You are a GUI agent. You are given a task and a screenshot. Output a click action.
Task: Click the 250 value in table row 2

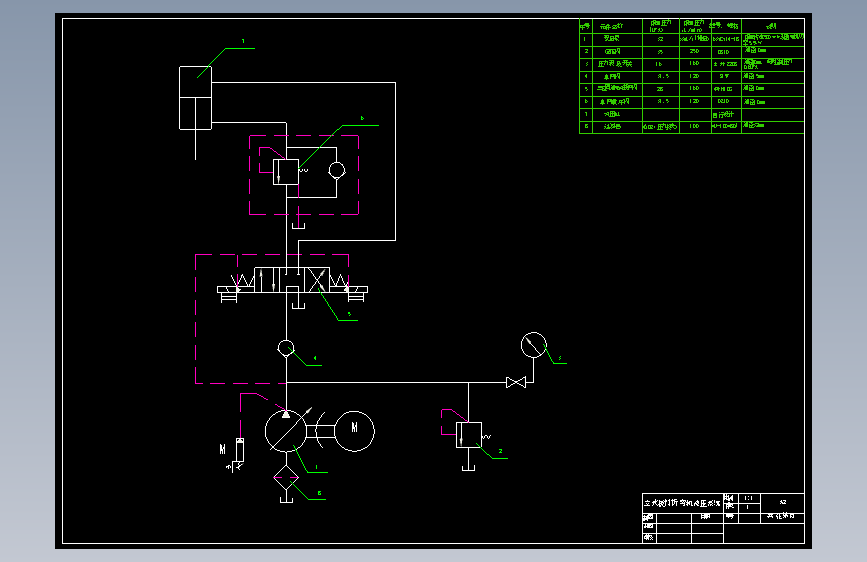[x=694, y=51]
